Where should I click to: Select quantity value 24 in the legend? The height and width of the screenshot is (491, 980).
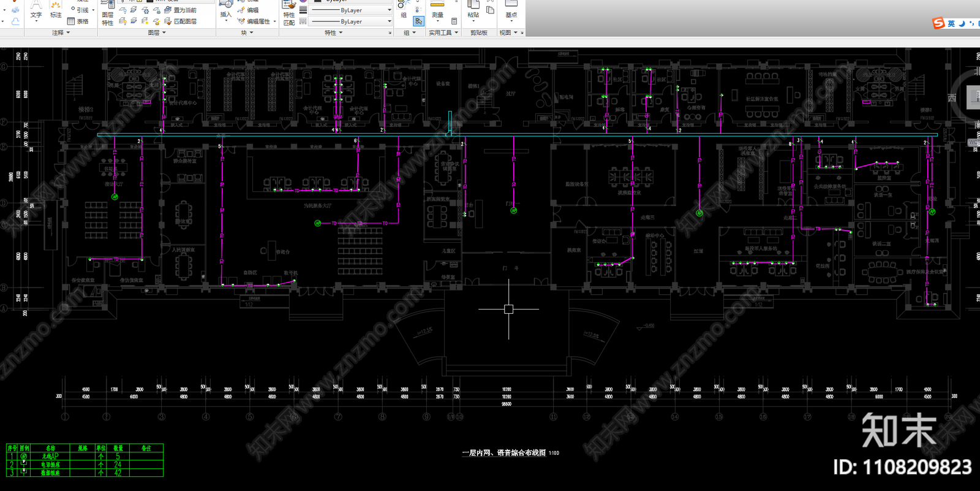[118, 465]
